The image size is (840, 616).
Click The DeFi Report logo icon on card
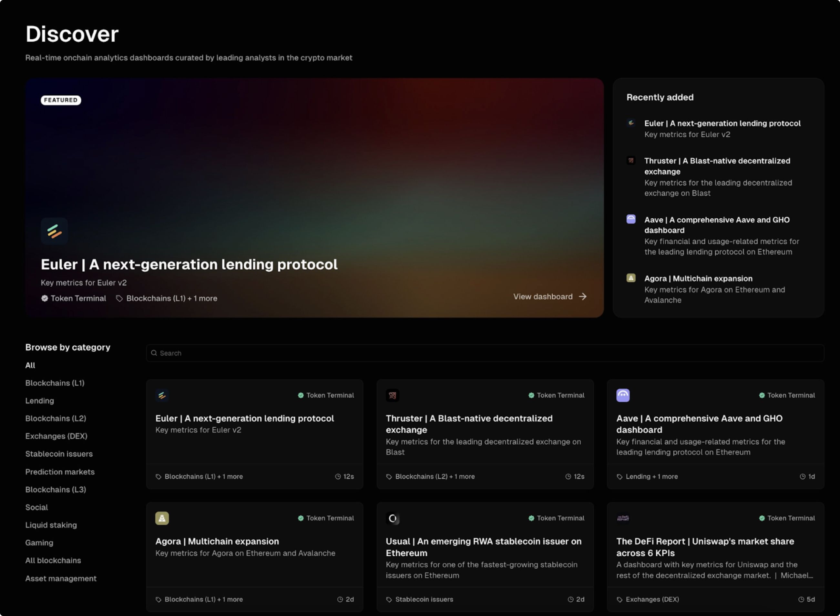tap(623, 518)
